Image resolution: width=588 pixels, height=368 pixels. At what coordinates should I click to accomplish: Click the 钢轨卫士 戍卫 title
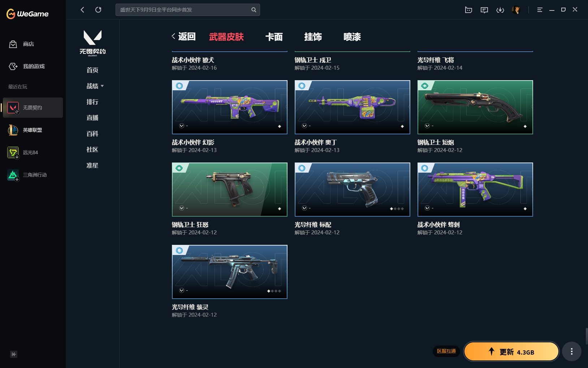pyautogui.click(x=313, y=60)
